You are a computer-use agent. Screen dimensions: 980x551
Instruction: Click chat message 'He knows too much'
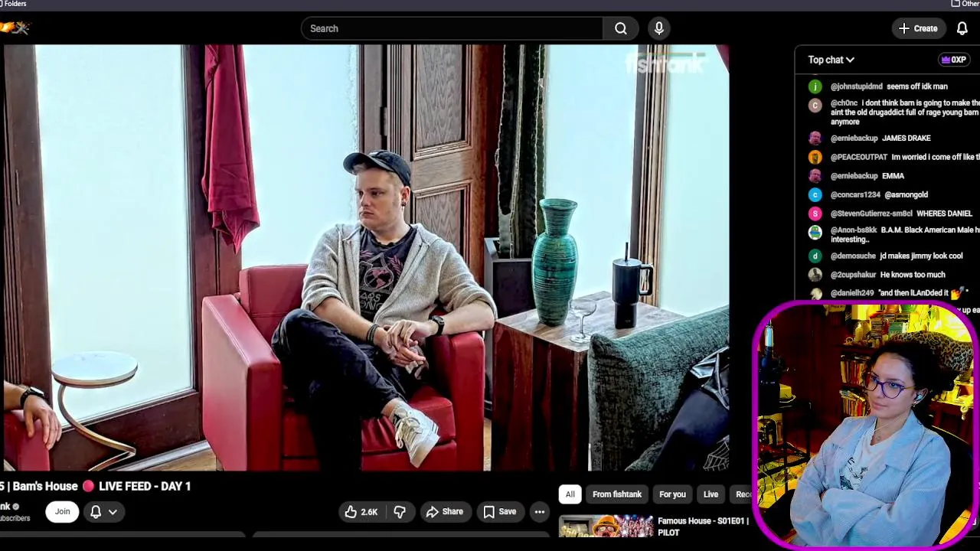(913, 275)
